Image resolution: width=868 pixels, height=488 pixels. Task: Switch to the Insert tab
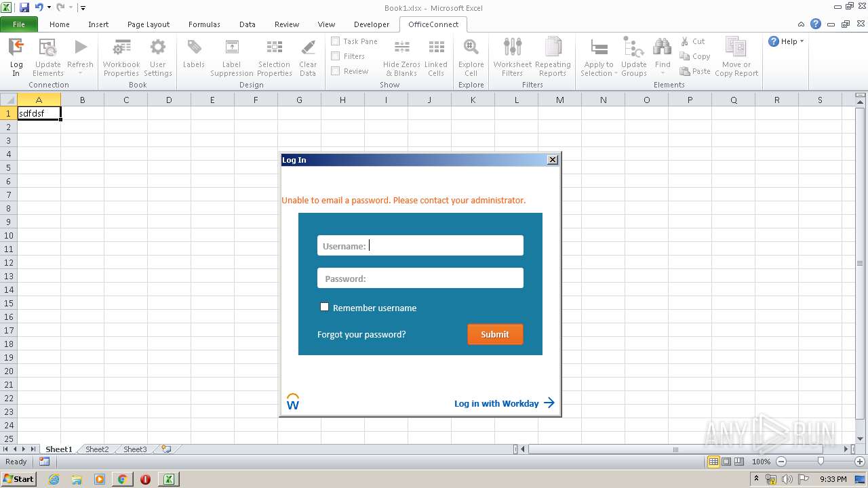pos(98,24)
